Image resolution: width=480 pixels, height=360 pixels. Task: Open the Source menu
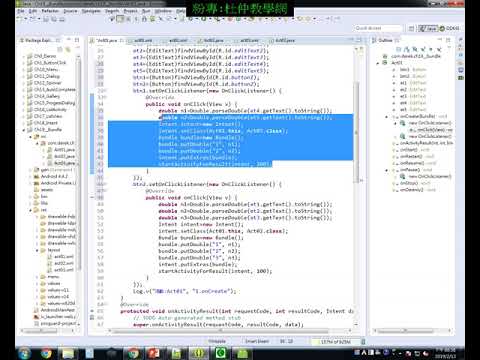[70, 11]
